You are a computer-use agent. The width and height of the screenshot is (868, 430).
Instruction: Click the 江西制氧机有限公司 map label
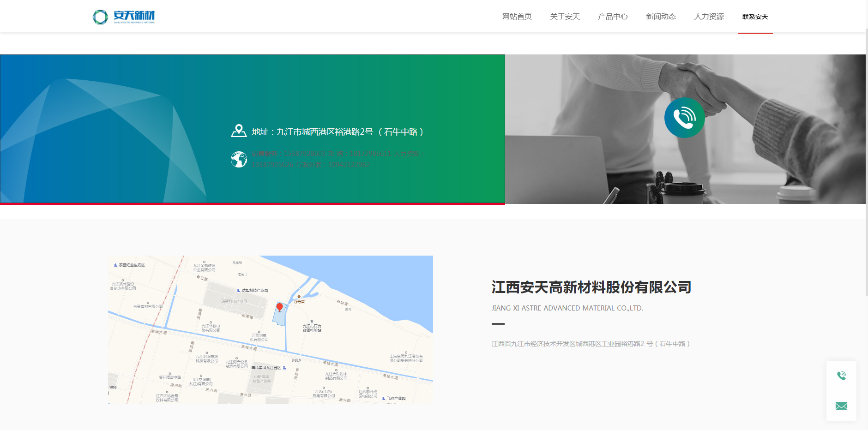click(x=259, y=338)
